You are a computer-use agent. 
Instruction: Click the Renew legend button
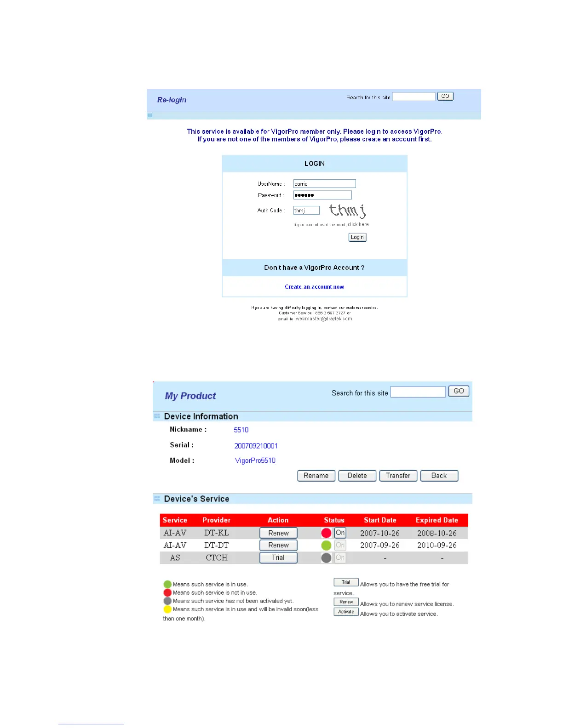click(346, 602)
